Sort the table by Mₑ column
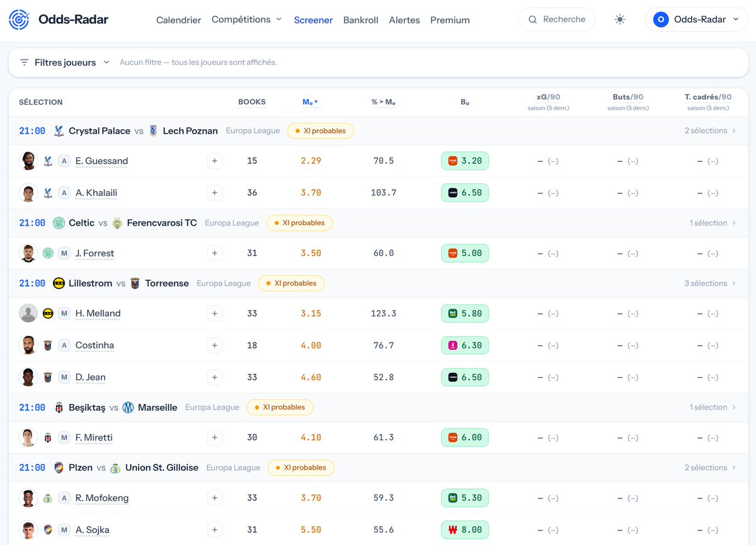756x545 pixels. pos(311,102)
